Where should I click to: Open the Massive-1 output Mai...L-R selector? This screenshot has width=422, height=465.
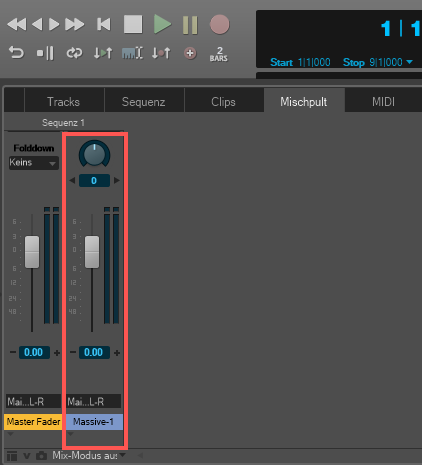tap(94, 401)
